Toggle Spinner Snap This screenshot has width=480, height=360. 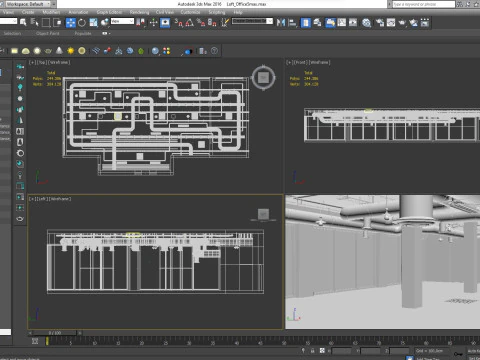[x=212, y=22]
